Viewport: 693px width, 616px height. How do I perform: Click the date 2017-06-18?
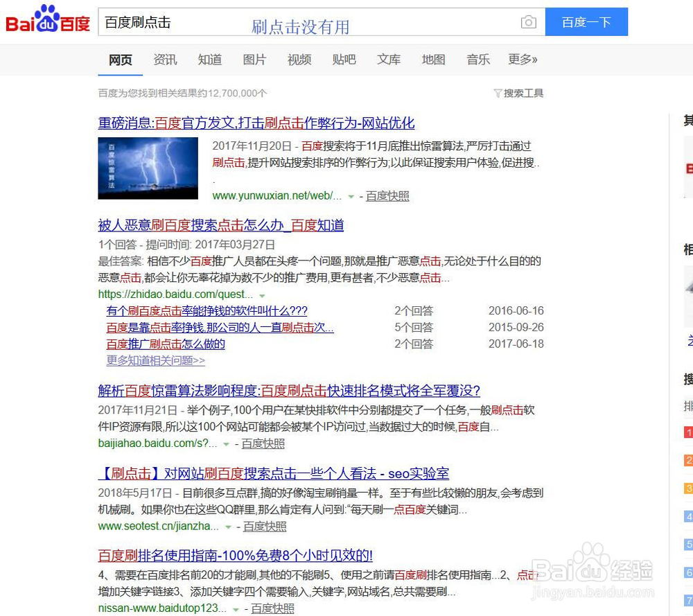[x=516, y=344]
